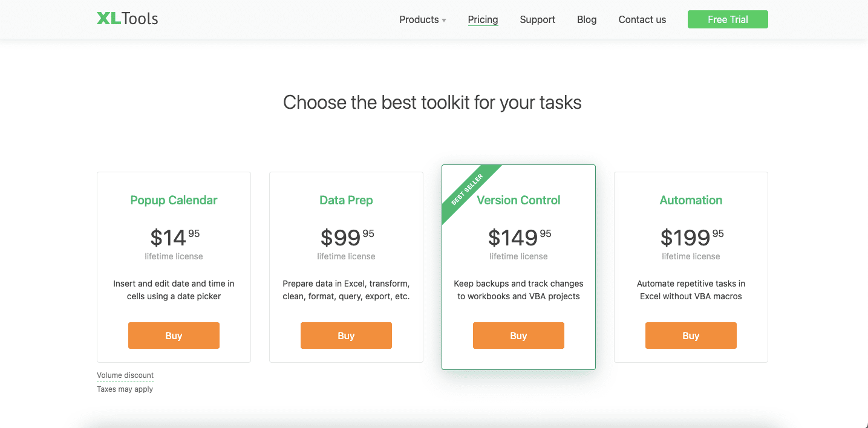Click the 'Prepare data in Excel' description

pyautogui.click(x=346, y=290)
